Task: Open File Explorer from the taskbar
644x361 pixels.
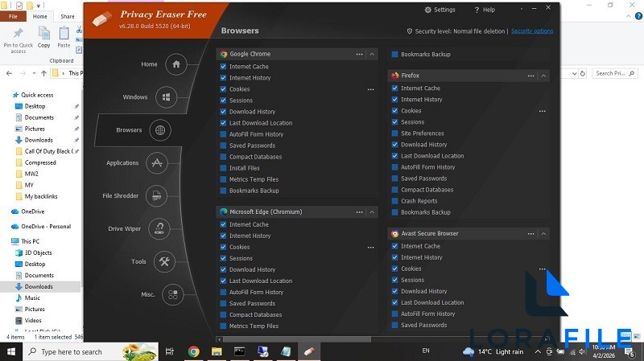Action: coord(217,351)
